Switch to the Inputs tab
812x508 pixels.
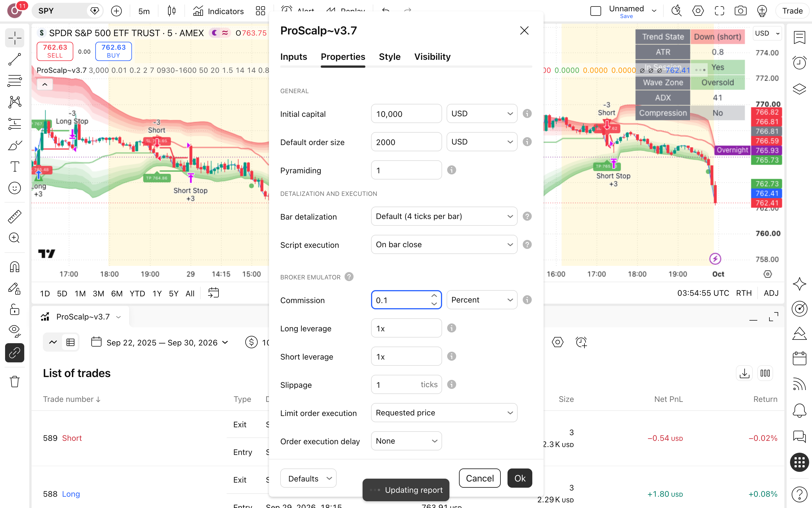click(294, 56)
